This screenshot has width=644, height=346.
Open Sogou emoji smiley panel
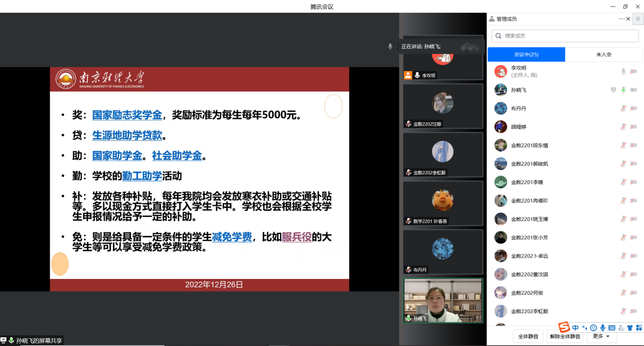(x=593, y=328)
